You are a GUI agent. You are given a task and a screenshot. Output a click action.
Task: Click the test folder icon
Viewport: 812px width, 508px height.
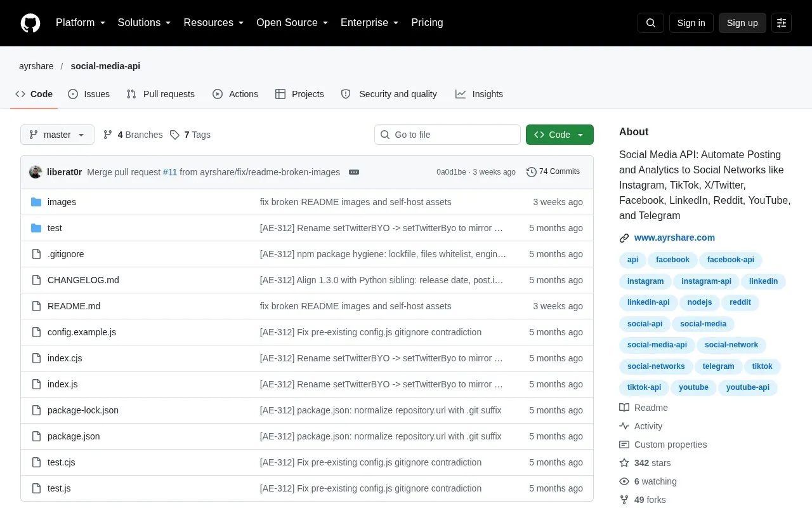click(x=36, y=228)
